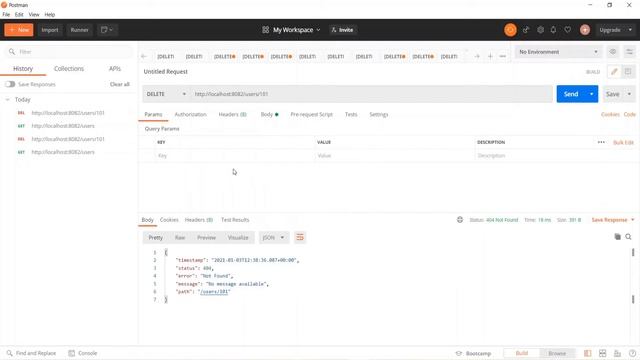This screenshot has height=360, width=640.
Task: Open the No Environment dropdown
Action: (x=558, y=52)
